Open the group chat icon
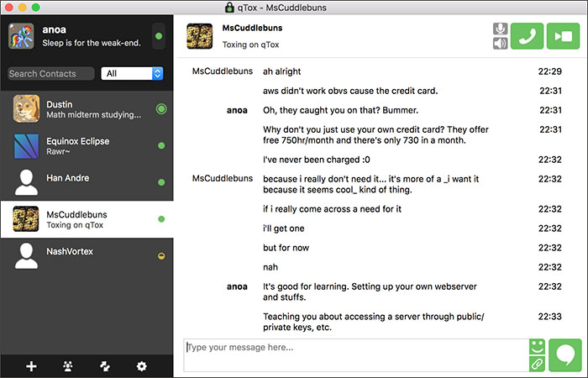 (68, 365)
